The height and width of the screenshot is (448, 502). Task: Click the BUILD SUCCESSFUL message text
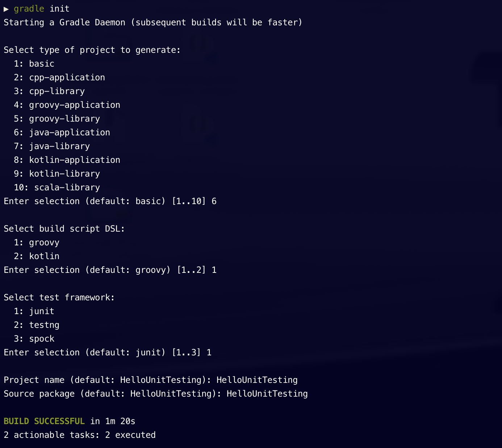point(44,421)
